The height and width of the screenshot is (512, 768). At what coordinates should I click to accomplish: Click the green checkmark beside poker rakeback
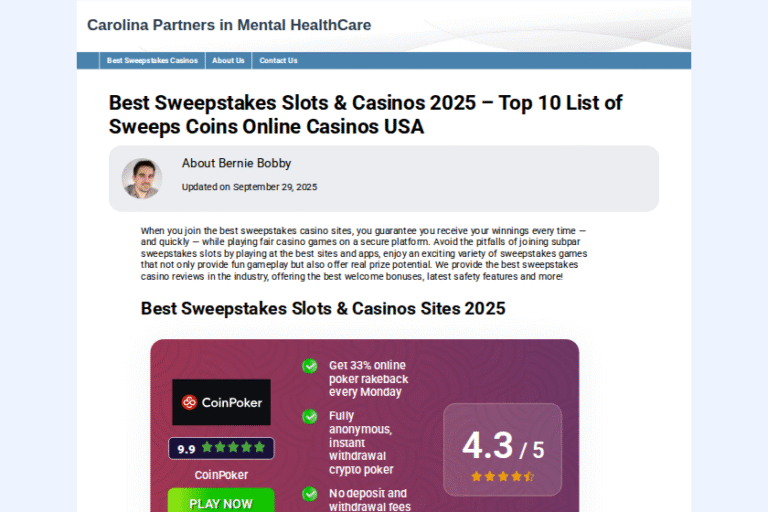[310, 366]
